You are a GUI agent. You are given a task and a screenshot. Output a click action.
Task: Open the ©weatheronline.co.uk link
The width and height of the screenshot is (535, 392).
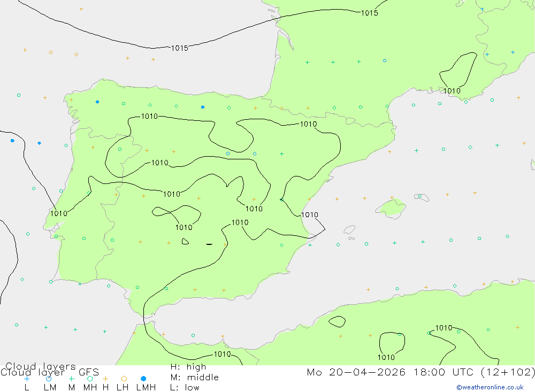[490, 387]
